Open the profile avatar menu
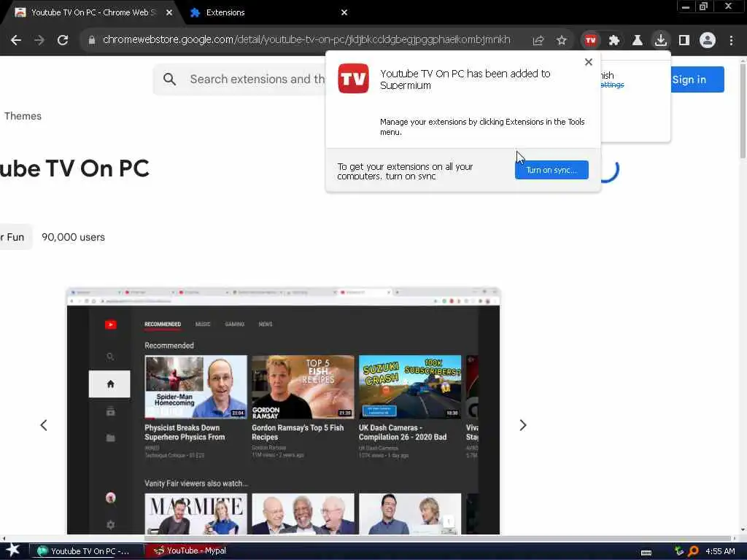747x560 pixels. 708,41
